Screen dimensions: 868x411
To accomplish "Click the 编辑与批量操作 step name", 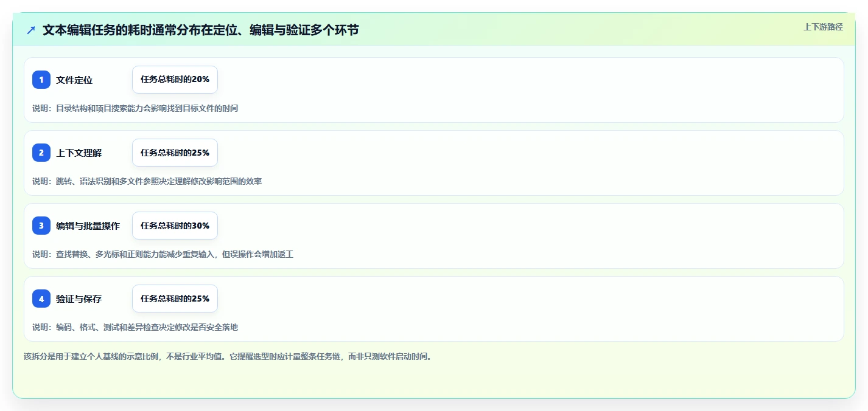I will 88,226.
